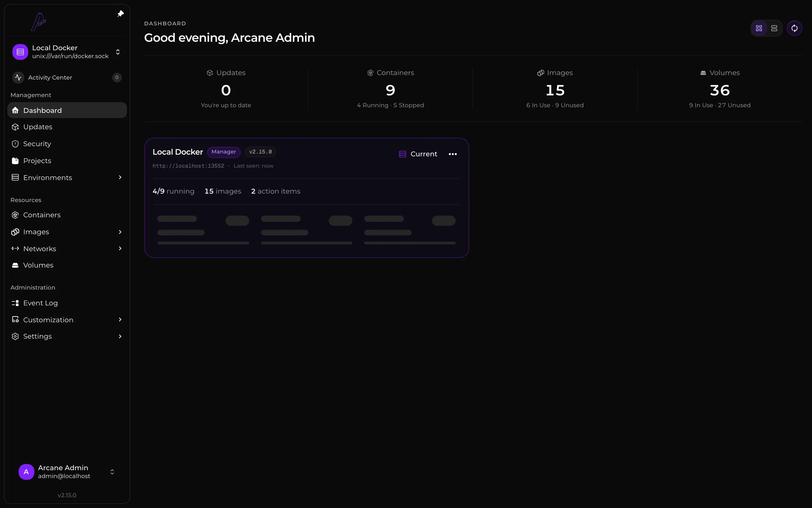
Task: Click the Arcane Admin avatar
Action: [27, 472]
